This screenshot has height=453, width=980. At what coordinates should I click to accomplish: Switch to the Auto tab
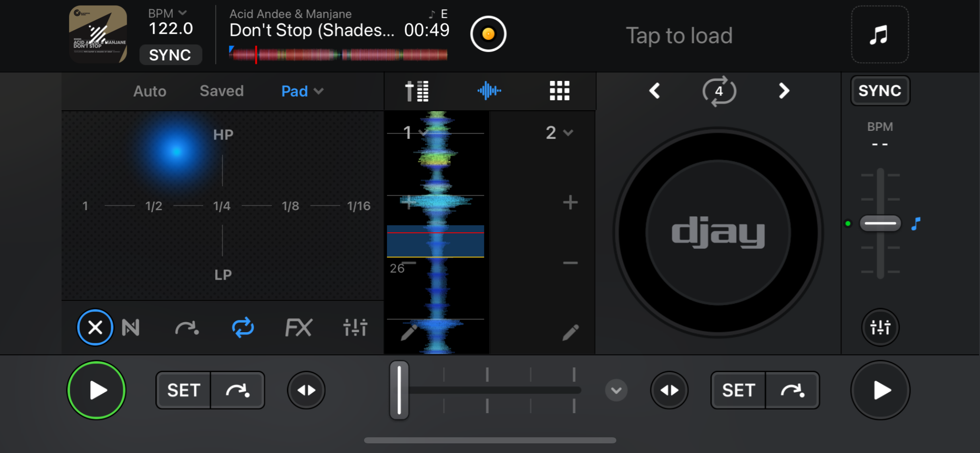[x=150, y=91]
